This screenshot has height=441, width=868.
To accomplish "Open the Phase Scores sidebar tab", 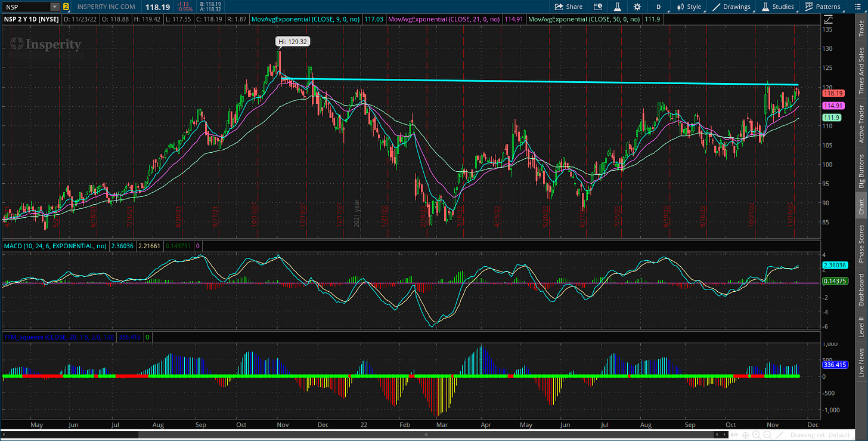I will point(861,243).
